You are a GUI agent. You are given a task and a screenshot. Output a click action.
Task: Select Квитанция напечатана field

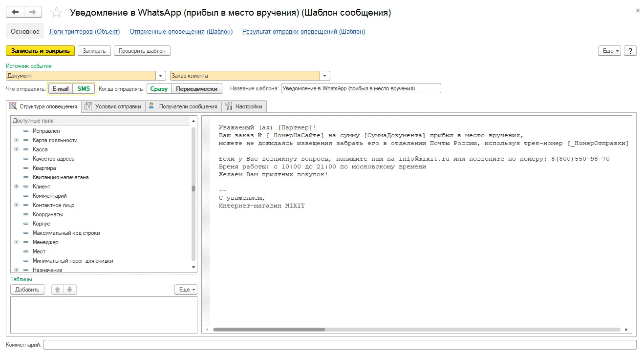61,177
